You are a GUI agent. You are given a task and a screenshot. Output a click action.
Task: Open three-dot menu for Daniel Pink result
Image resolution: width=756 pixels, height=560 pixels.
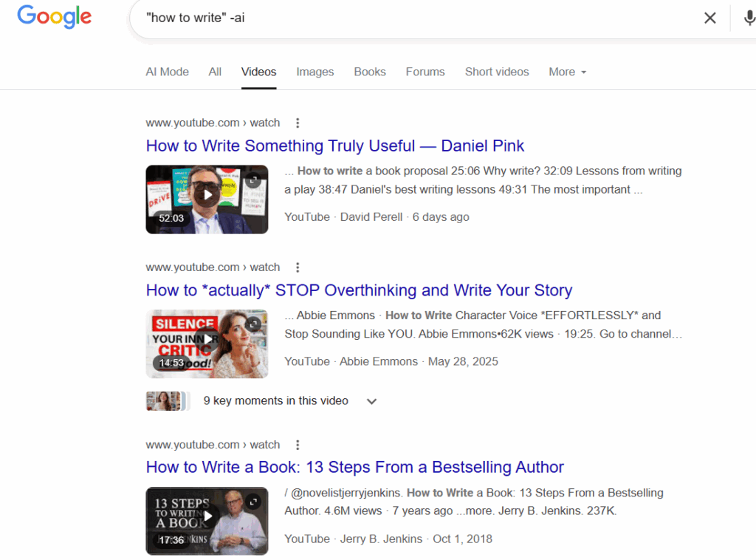pyautogui.click(x=298, y=123)
